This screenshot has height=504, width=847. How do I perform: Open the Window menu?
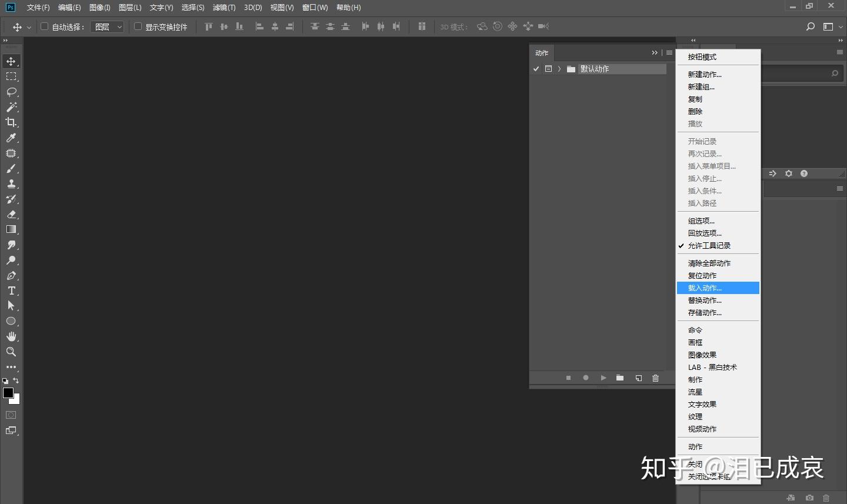click(315, 8)
